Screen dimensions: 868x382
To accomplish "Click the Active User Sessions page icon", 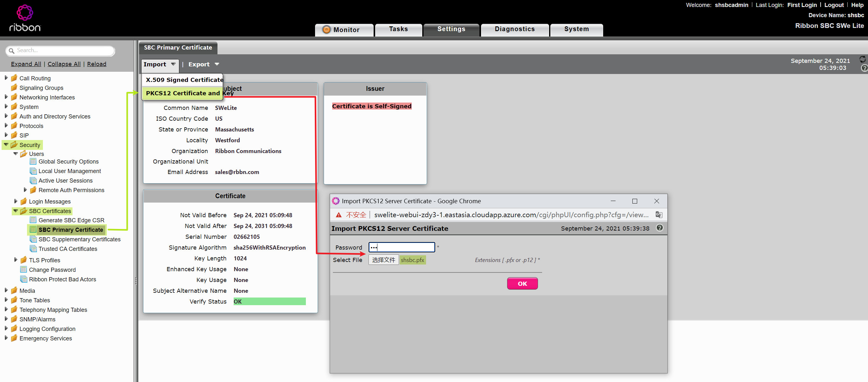I will 33,180.
